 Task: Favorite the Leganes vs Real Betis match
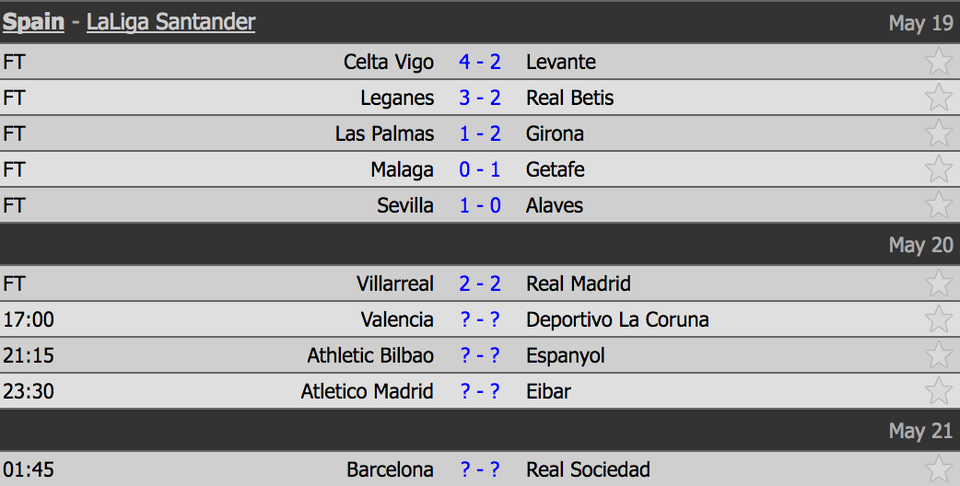[x=939, y=97]
